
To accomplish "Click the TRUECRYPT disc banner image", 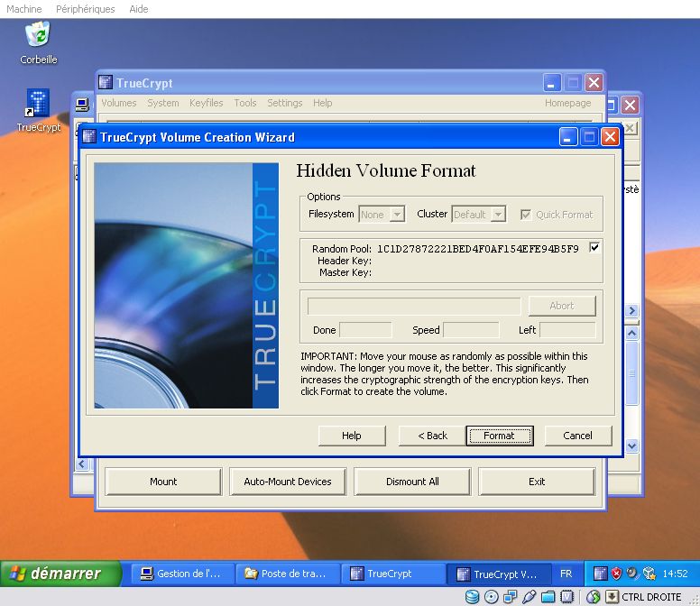I will (186, 286).
